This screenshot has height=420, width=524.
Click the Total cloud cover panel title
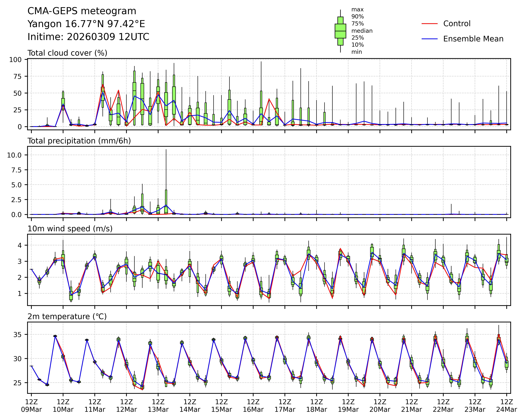67,53
